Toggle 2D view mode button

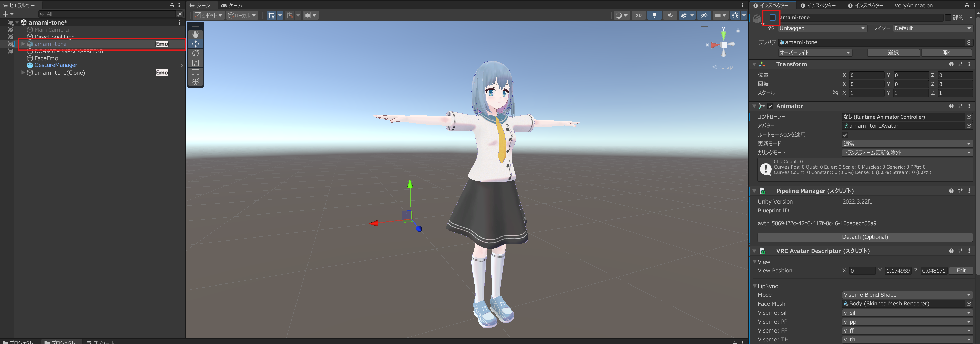pyautogui.click(x=639, y=15)
